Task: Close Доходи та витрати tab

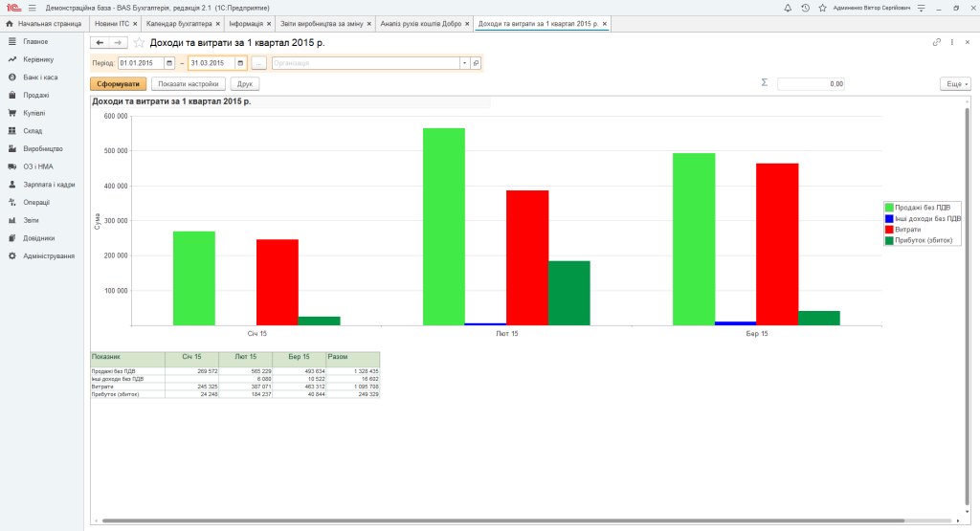Action: (605, 24)
